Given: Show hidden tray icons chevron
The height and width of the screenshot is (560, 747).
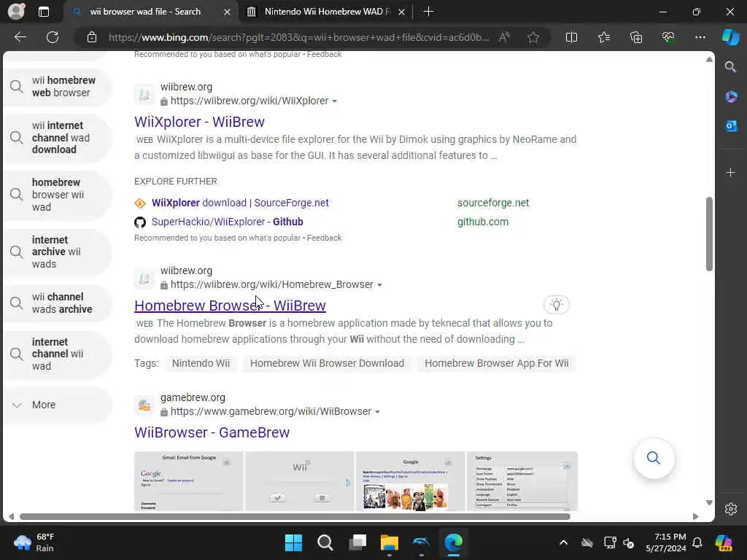Looking at the screenshot, I should click(x=563, y=542).
